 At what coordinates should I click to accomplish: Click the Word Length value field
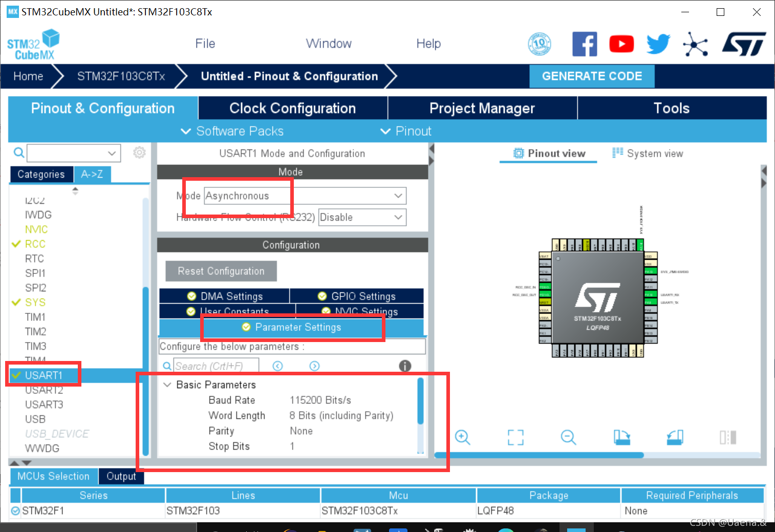pos(341,415)
